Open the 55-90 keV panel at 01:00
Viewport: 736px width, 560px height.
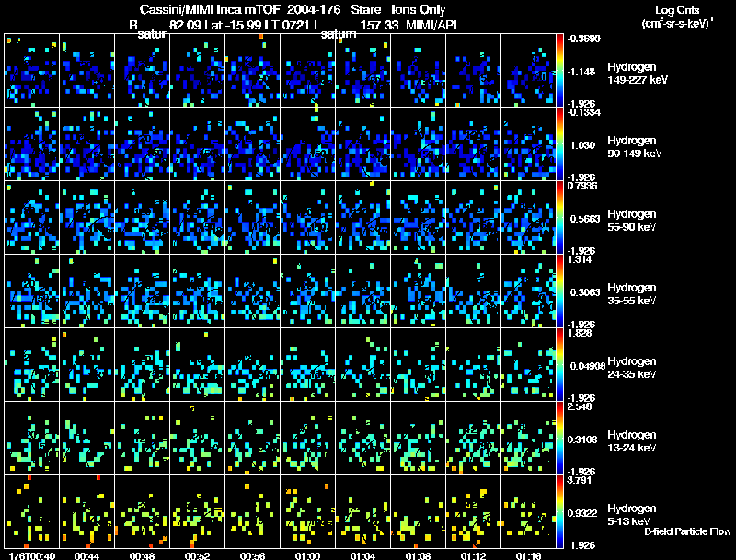[x=308, y=218]
